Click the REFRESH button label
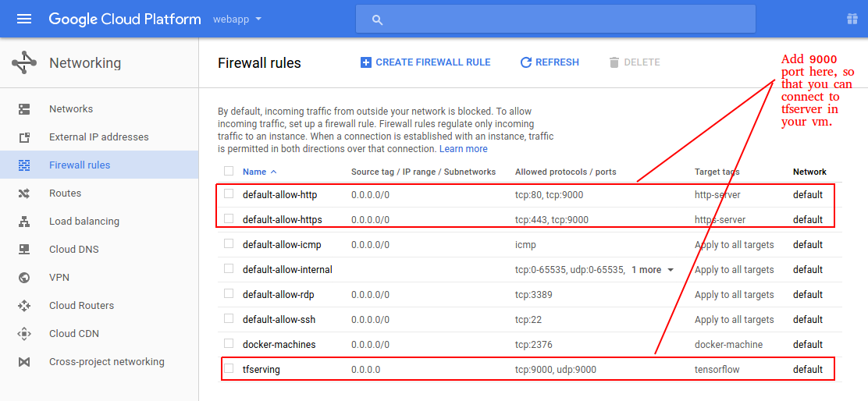Viewport: 868px width, 401px height. (x=557, y=62)
